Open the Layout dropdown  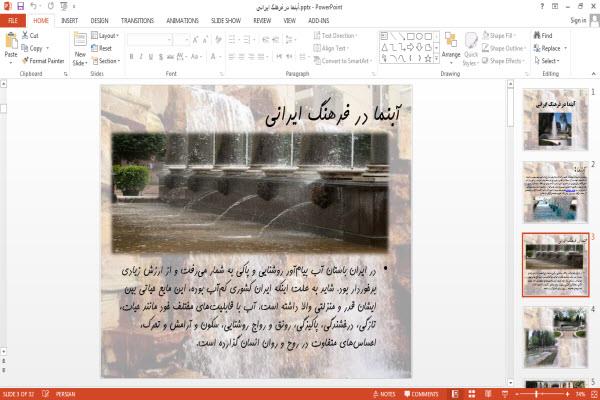pos(105,36)
